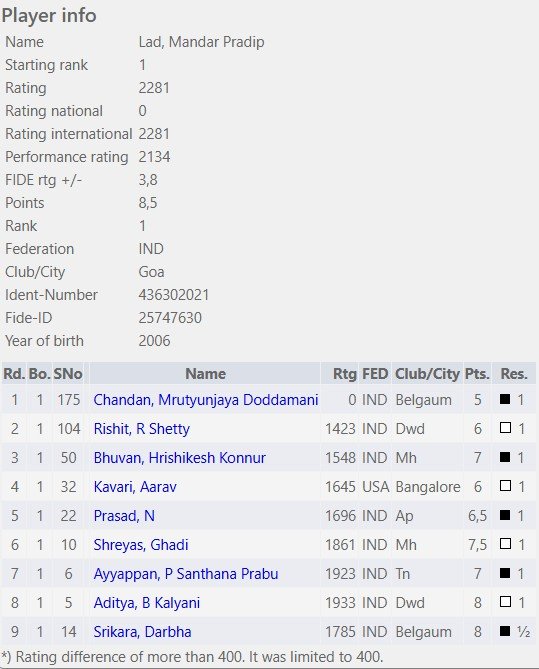
Task: Click the white piece icon in round 8
Action: 505,602
